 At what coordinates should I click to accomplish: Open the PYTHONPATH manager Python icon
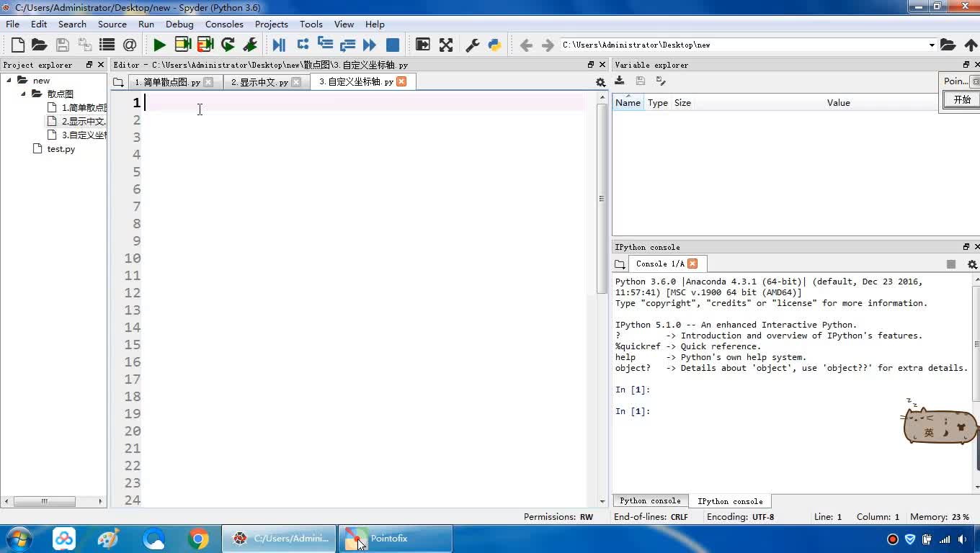(x=494, y=45)
